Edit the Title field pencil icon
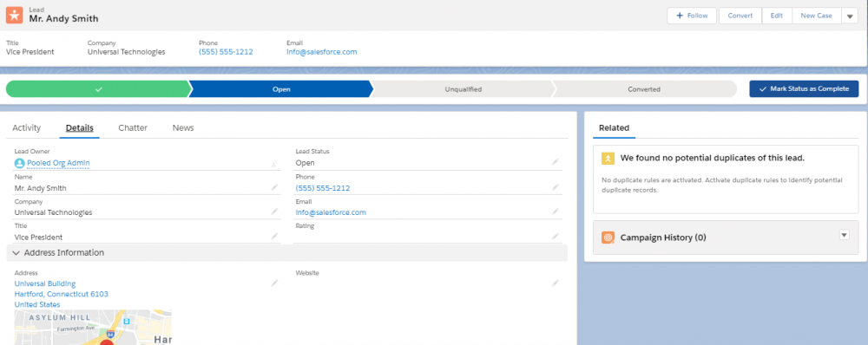The height and width of the screenshot is (345, 868). point(274,236)
